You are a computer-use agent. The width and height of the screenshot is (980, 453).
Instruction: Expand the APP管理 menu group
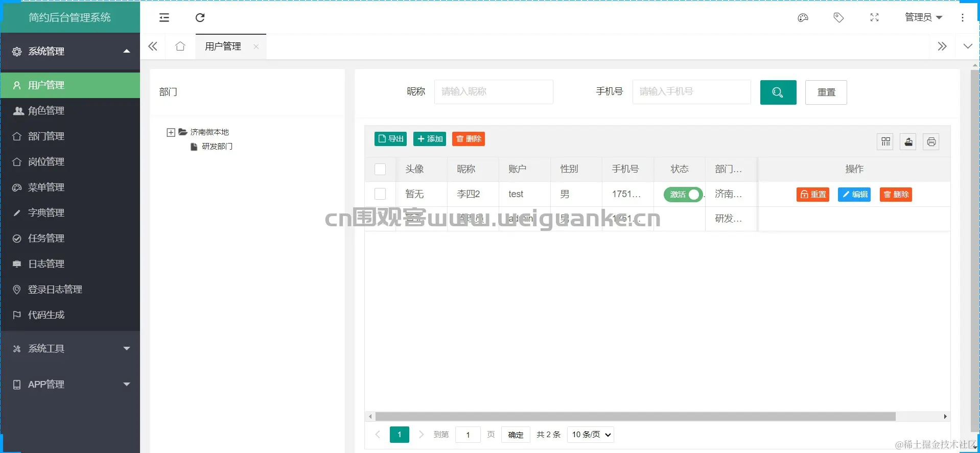click(70, 385)
